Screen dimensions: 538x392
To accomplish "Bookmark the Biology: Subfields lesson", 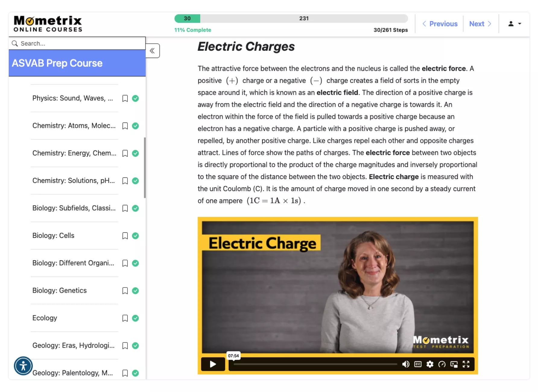I will [125, 208].
